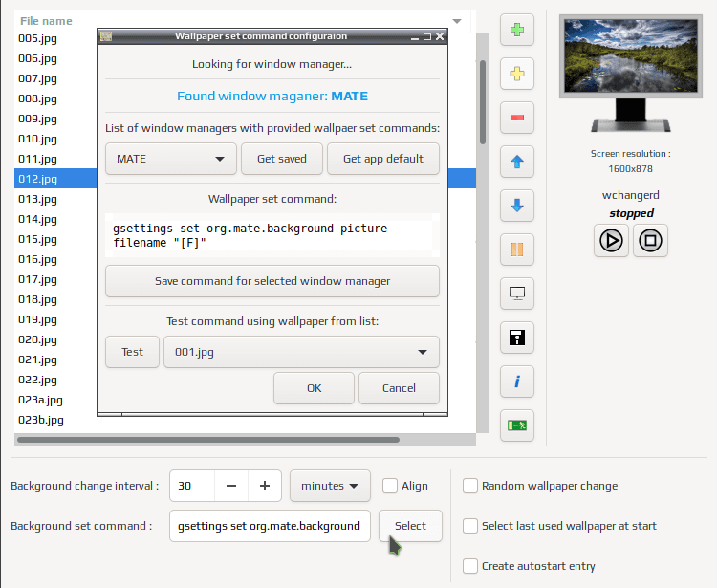Select 020.jpg in the file list
The width and height of the screenshot is (717, 588).
[38, 339]
